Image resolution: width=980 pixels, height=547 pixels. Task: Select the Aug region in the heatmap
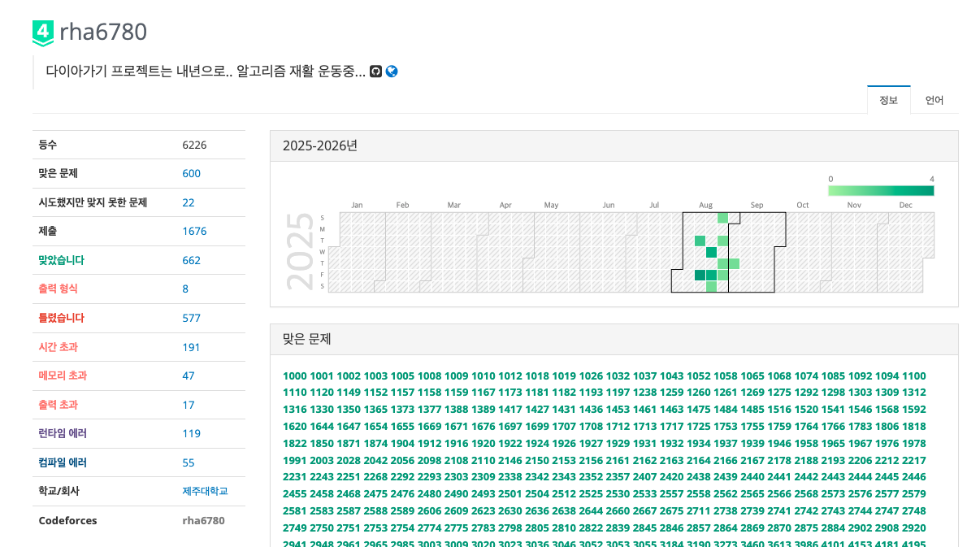705,252
